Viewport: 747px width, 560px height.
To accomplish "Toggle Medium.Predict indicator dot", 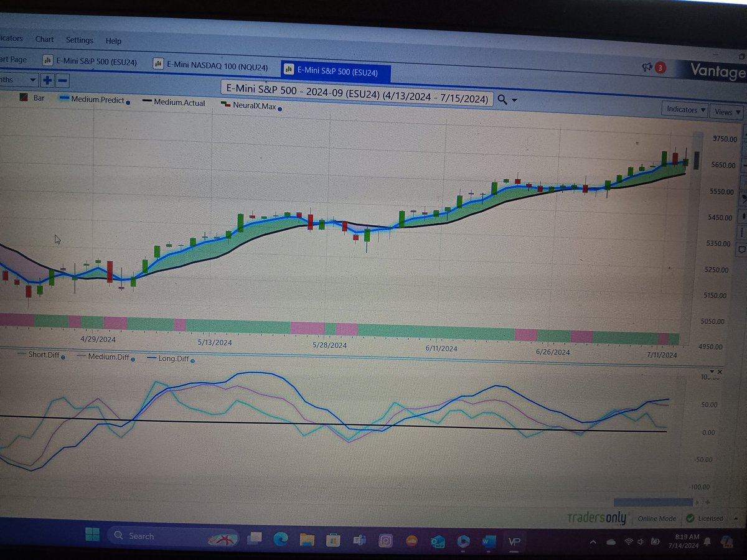I will coord(128,102).
